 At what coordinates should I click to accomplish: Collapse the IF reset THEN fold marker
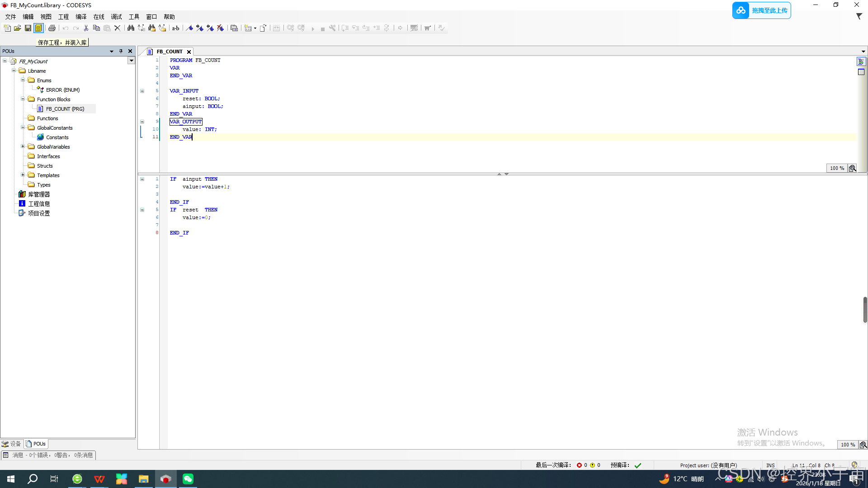(142, 210)
